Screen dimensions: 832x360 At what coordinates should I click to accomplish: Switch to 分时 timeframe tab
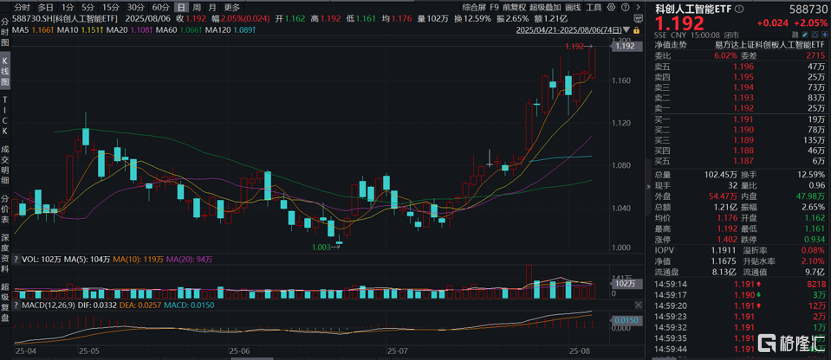(21, 7)
